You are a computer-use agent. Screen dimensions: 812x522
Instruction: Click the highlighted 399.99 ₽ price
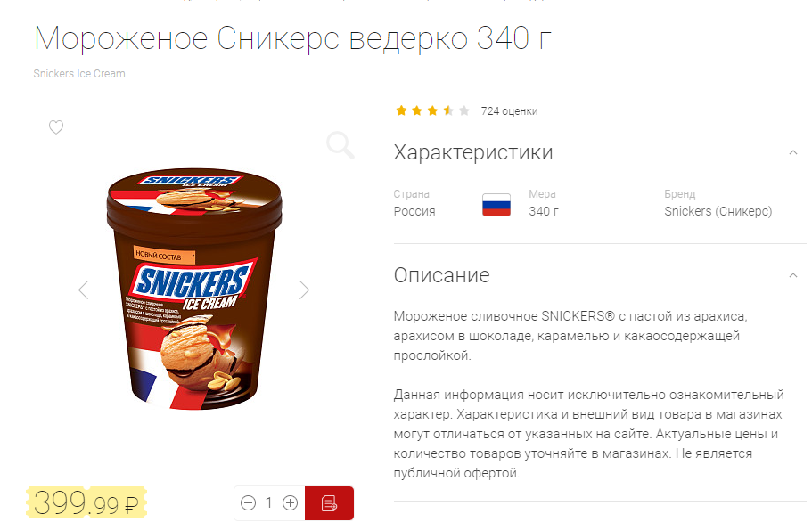tap(86, 502)
